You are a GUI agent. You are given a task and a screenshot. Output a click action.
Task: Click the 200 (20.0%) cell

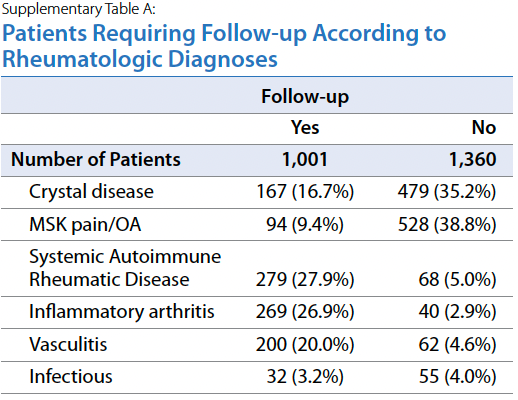point(305,344)
